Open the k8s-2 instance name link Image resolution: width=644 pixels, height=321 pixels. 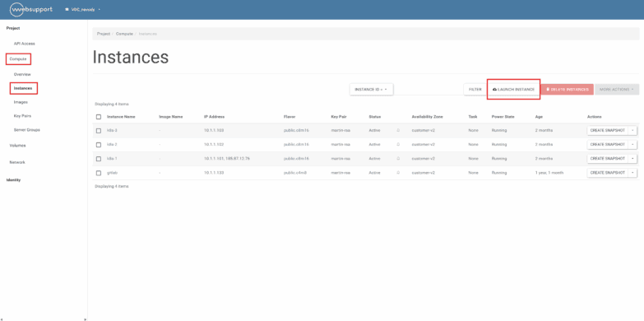(x=112, y=145)
